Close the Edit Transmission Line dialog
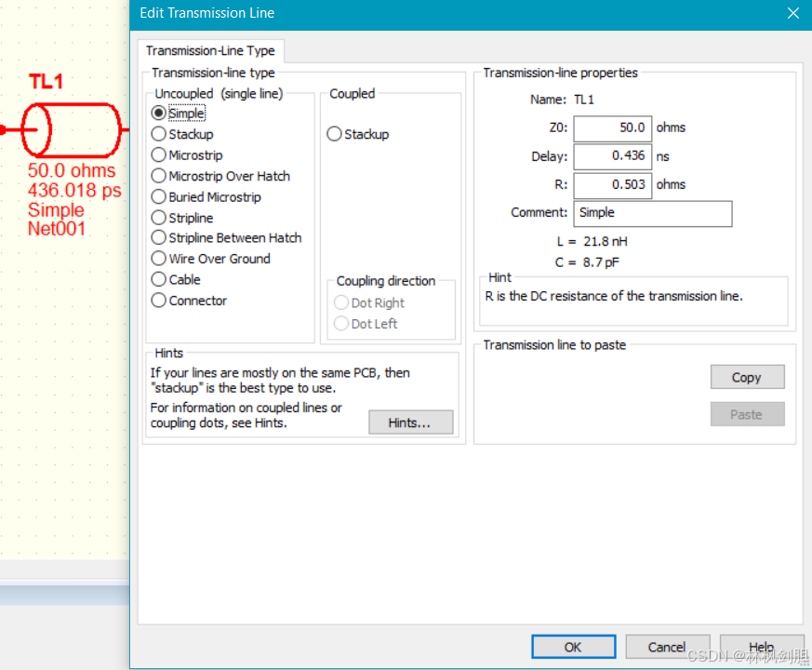This screenshot has width=812, height=670. pos(792,13)
